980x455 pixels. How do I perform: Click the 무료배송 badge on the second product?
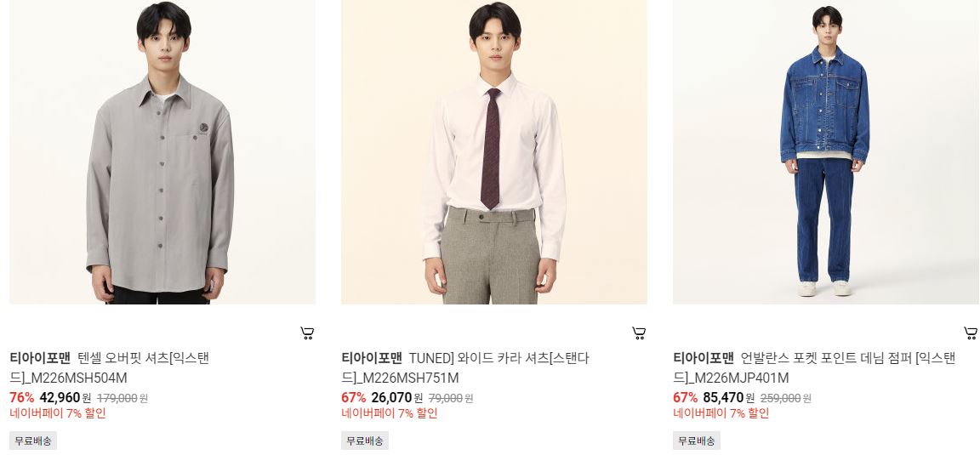pos(365,441)
